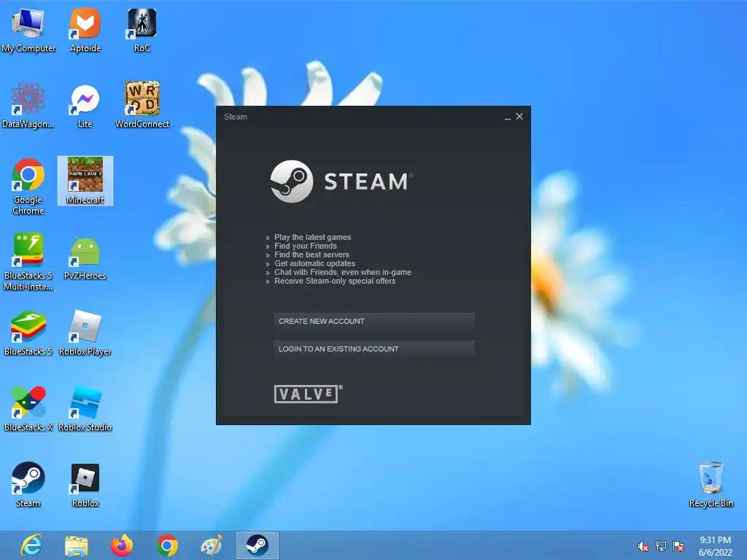Click 'Chat with Friends, even when in-game'

[x=343, y=273]
